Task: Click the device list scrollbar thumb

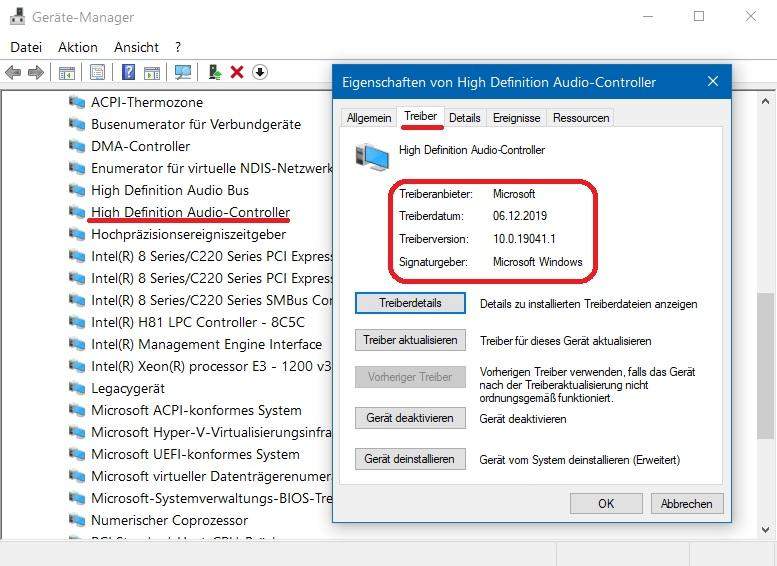Action: click(x=766, y=366)
